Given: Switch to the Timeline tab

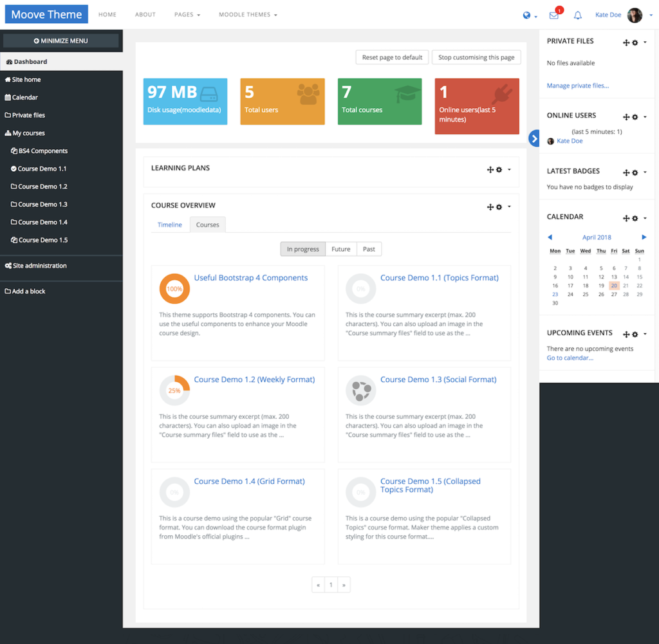Looking at the screenshot, I should [x=169, y=225].
